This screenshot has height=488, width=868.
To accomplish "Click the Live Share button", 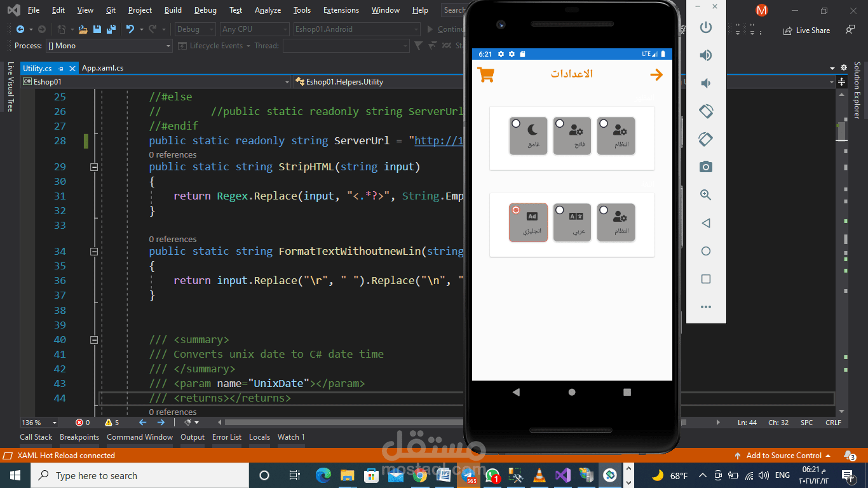I will tap(806, 30).
